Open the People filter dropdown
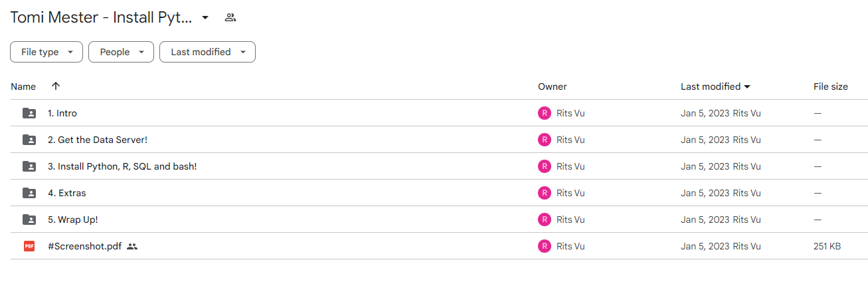The image size is (868, 298). coord(121,52)
